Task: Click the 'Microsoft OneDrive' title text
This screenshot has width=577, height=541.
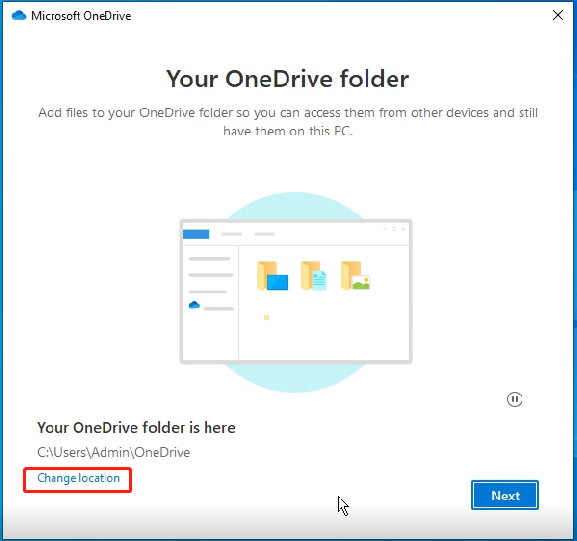Action: [x=81, y=16]
